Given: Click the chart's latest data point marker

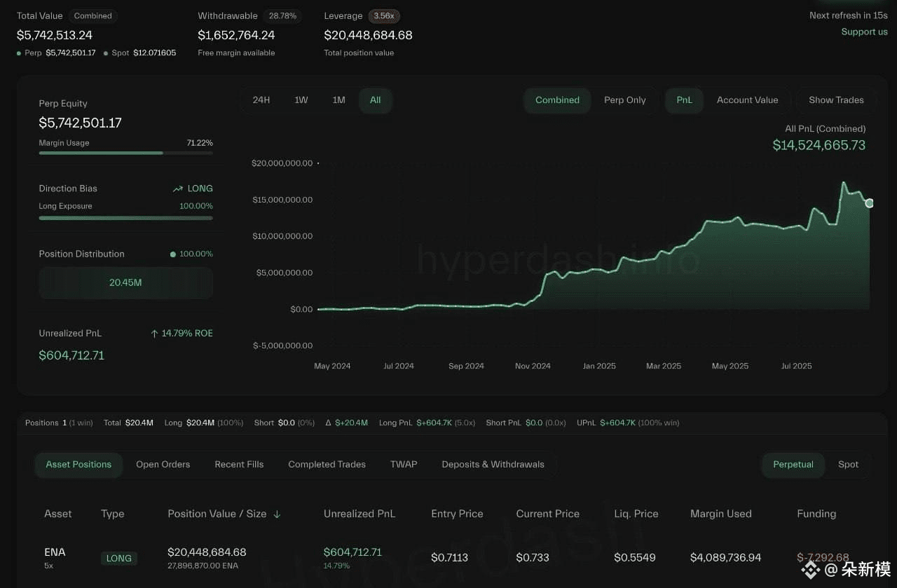Looking at the screenshot, I should [x=870, y=203].
